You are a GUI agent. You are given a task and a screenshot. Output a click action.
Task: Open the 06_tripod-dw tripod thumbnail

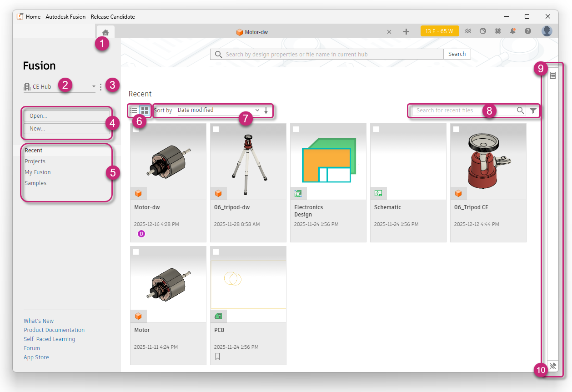248,161
